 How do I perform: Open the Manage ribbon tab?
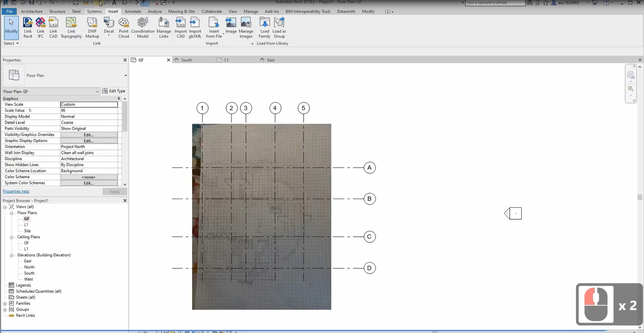tap(251, 11)
